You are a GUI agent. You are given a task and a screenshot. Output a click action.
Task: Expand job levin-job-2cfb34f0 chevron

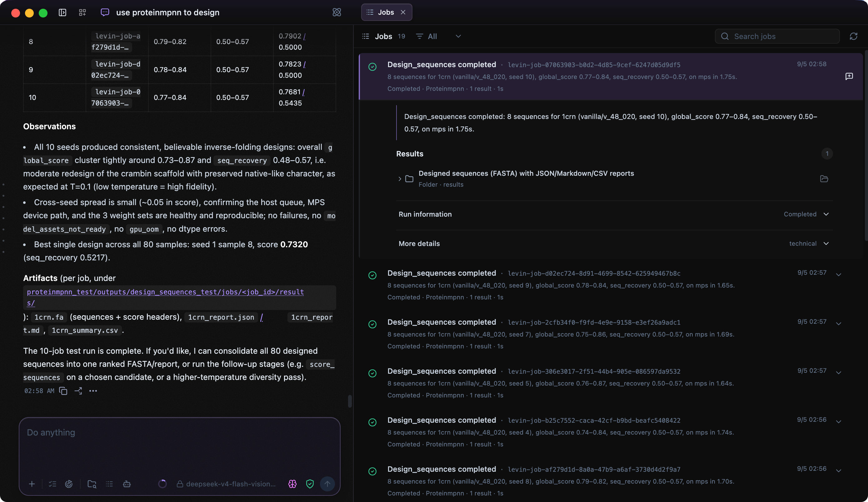839,323
